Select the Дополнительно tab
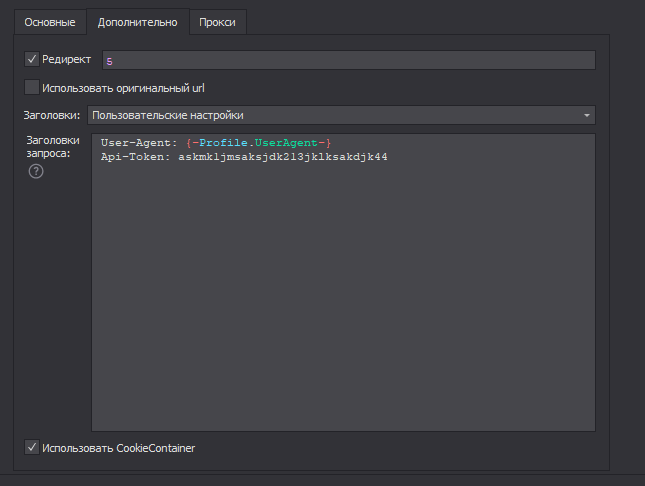The image size is (645, 486). click(138, 22)
